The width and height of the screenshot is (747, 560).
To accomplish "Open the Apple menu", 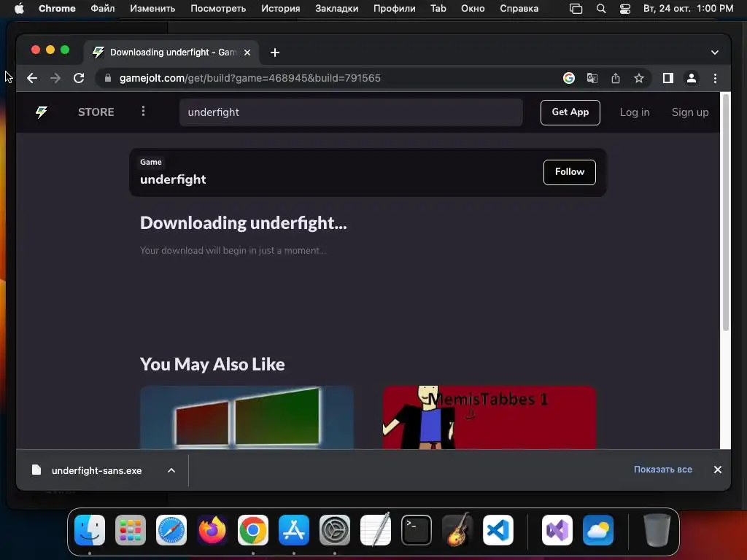I will [x=18, y=9].
